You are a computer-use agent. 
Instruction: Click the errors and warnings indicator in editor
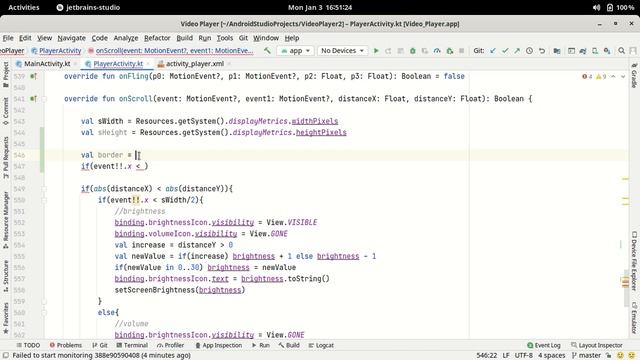[594, 76]
